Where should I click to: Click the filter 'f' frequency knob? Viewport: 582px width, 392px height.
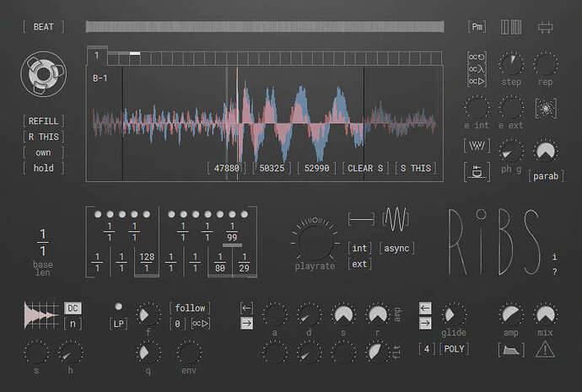[148, 314]
